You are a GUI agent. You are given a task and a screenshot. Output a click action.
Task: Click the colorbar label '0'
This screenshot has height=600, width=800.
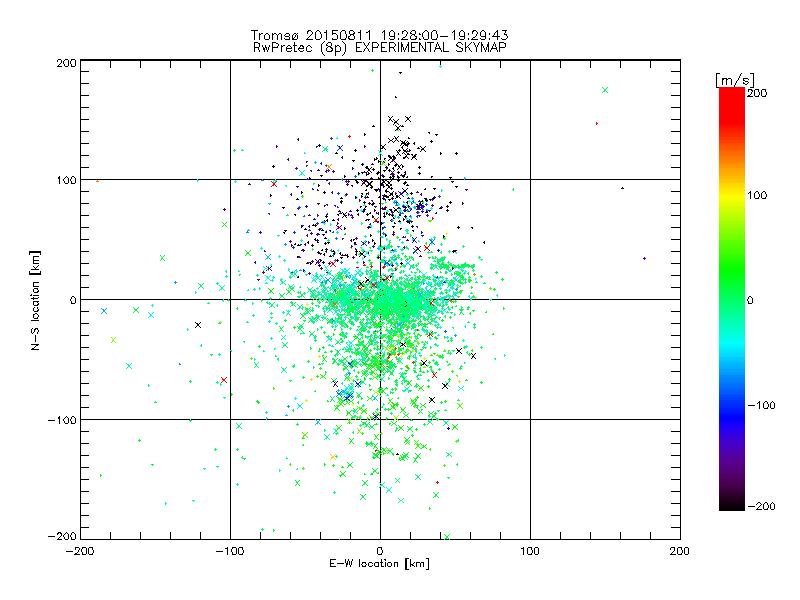[750, 301]
